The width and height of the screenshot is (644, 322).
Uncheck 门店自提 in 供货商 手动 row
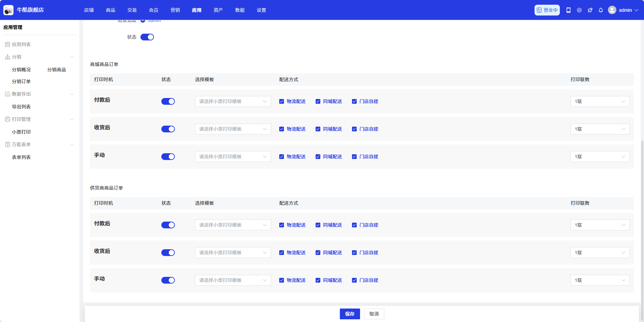coord(354,280)
